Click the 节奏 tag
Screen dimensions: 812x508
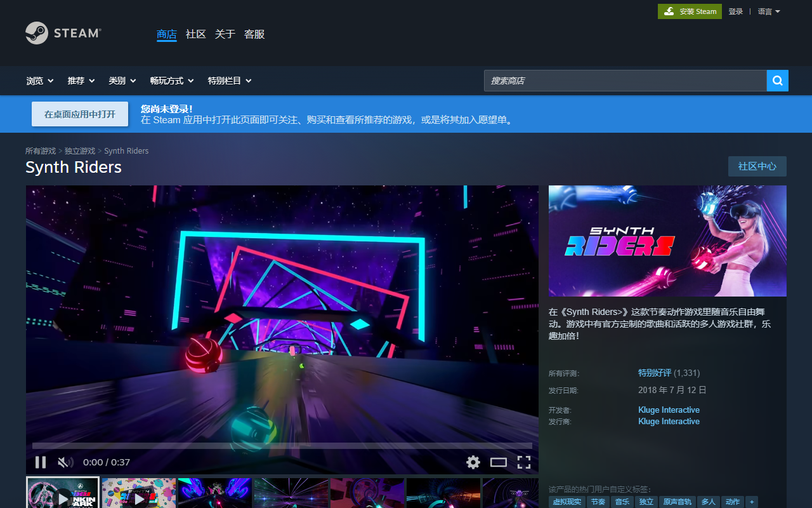598,502
